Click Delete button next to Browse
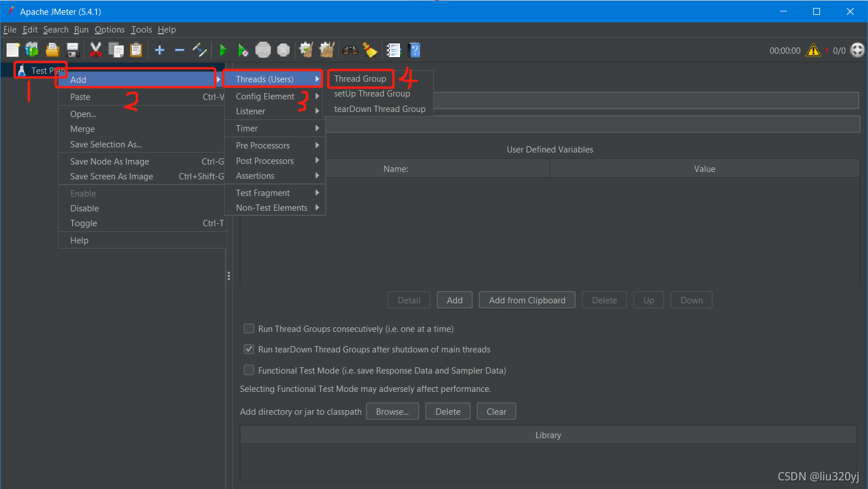The width and height of the screenshot is (868, 489). [448, 412]
